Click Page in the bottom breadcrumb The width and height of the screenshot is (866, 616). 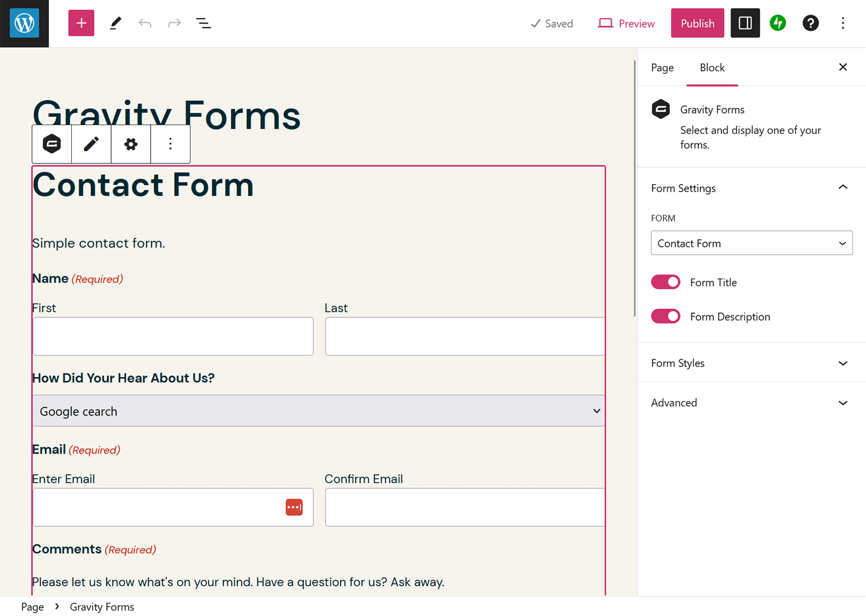32,607
